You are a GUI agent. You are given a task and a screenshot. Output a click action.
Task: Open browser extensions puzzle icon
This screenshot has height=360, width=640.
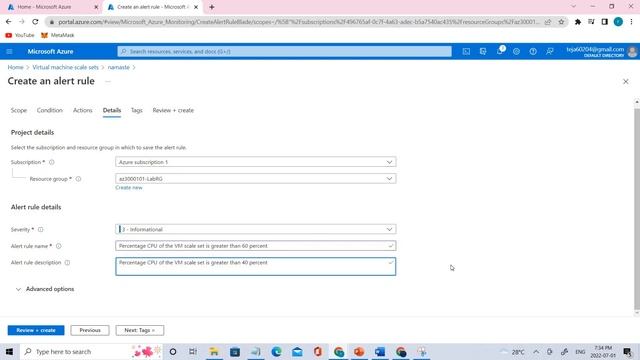tap(578, 22)
